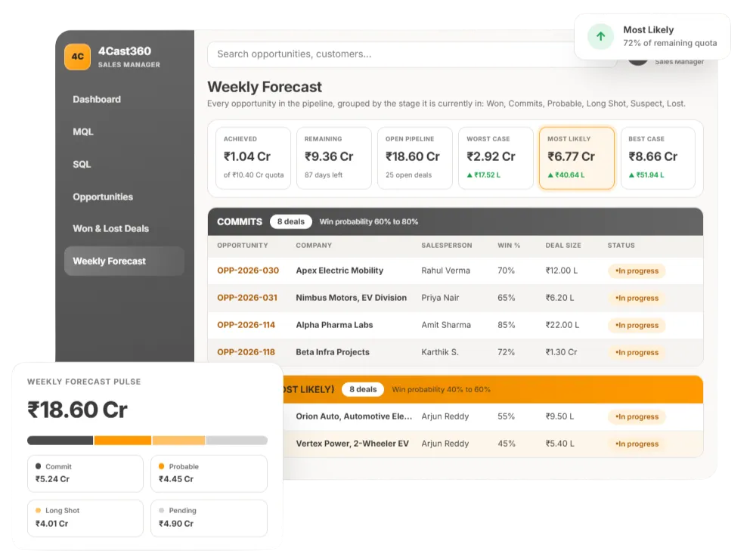Image resolution: width=753 pixels, height=560 pixels.
Task: Select the Commit ₹5.24 Cr legend card
Action: coord(85,474)
